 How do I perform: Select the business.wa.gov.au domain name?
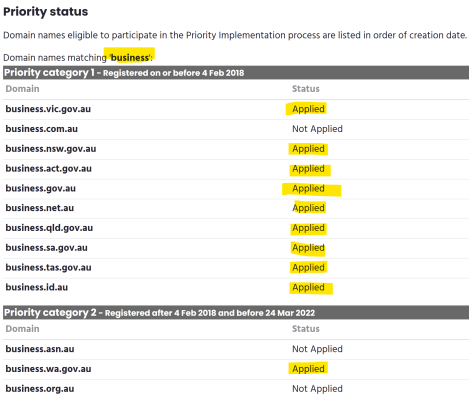click(x=48, y=369)
